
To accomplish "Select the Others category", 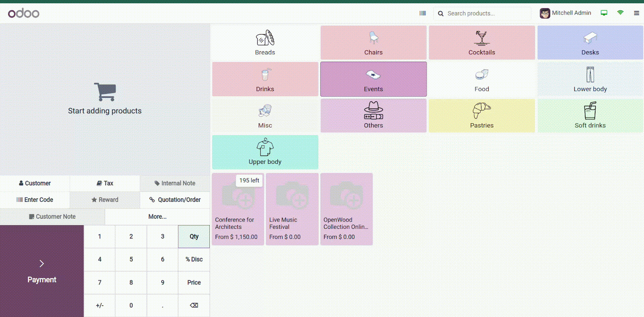I will click(x=374, y=116).
